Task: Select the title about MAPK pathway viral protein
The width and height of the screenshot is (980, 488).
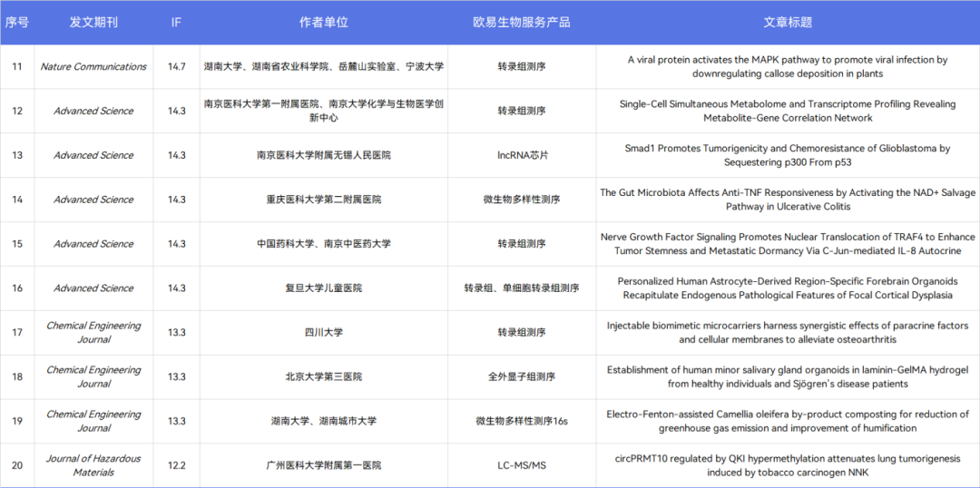Action: coord(788,67)
